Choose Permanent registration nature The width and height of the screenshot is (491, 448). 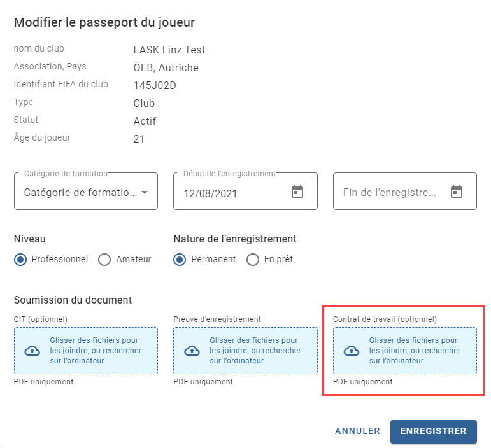point(180,260)
